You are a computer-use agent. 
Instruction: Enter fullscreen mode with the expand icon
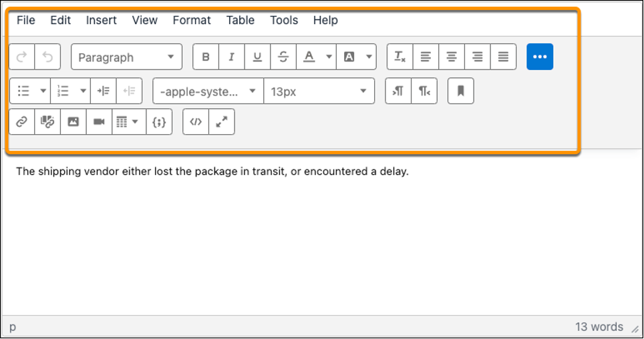click(222, 122)
